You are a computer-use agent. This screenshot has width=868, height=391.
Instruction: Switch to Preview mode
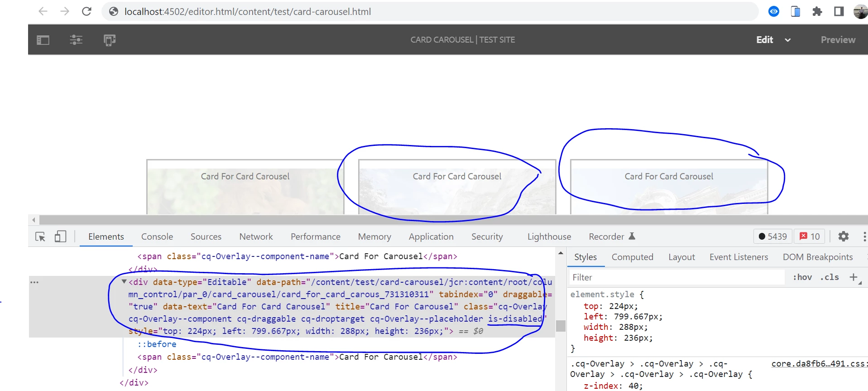point(838,40)
